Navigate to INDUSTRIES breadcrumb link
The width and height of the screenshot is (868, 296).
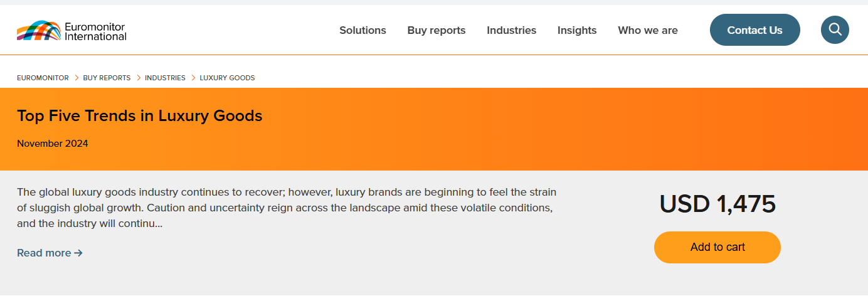tap(165, 78)
